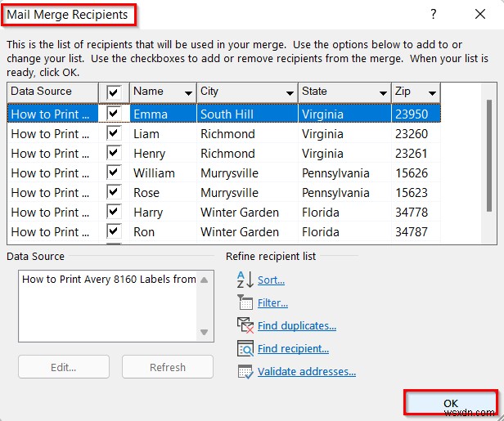
Task: Click the zip cell 23950
Action: click(x=416, y=114)
